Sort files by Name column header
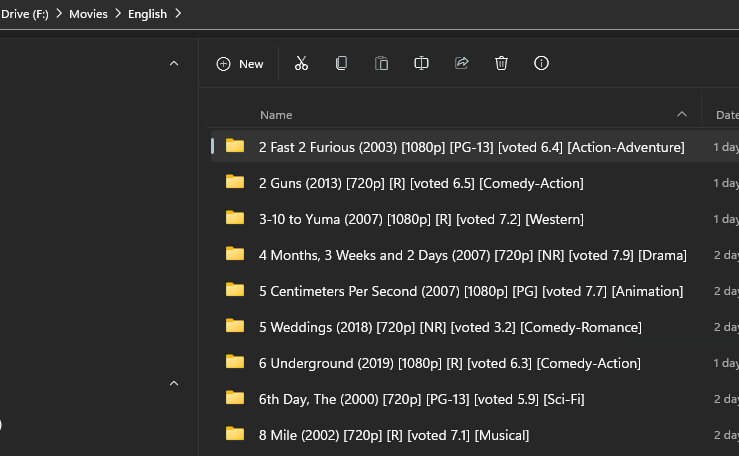739x456 pixels. click(x=276, y=115)
